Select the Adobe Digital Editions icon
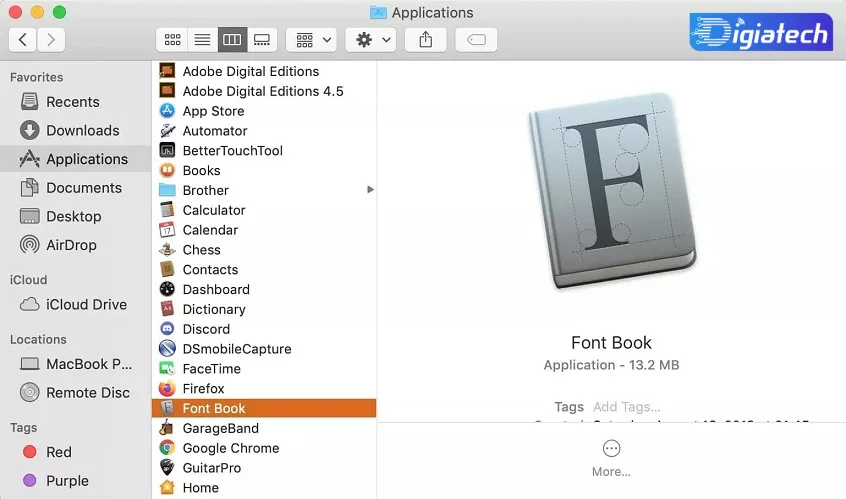846x499 pixels. click(x=167, y=71)
